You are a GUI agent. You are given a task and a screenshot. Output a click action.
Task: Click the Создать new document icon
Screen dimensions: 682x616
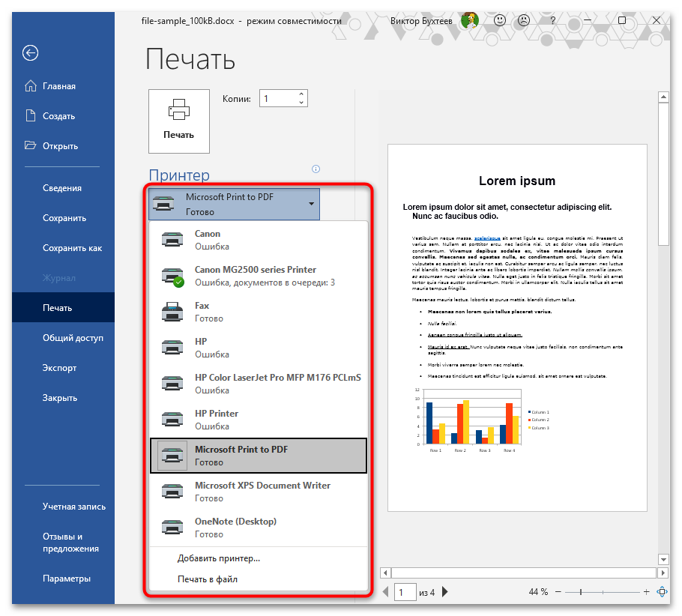(x=31, y=115)
